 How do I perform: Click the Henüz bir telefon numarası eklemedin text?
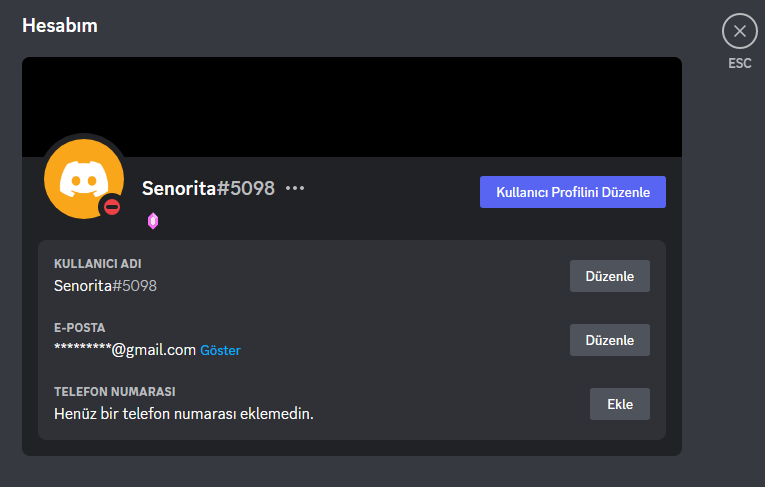tap(183, 412)
